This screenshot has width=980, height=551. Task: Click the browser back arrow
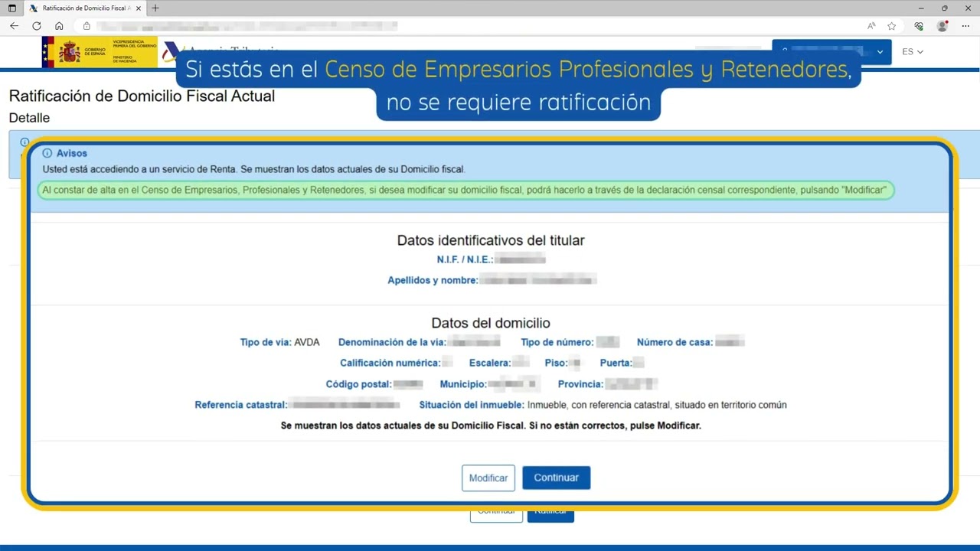(14, 25)
